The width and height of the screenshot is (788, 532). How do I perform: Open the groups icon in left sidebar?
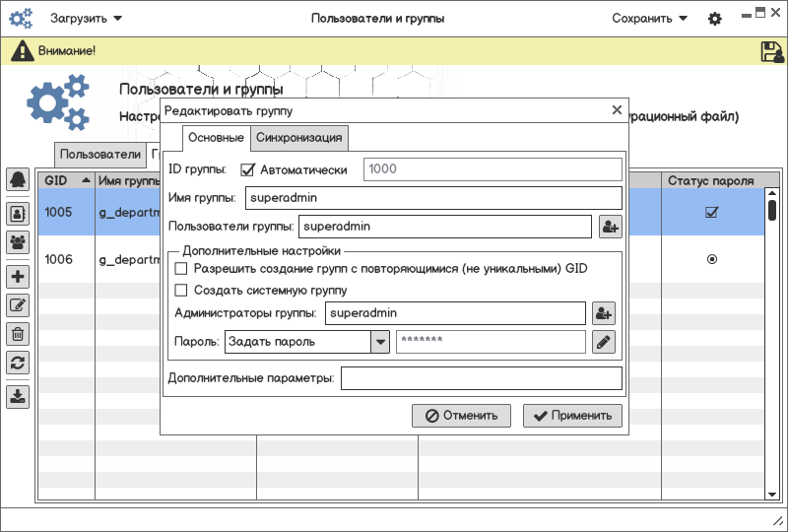[x=17, y=241]
